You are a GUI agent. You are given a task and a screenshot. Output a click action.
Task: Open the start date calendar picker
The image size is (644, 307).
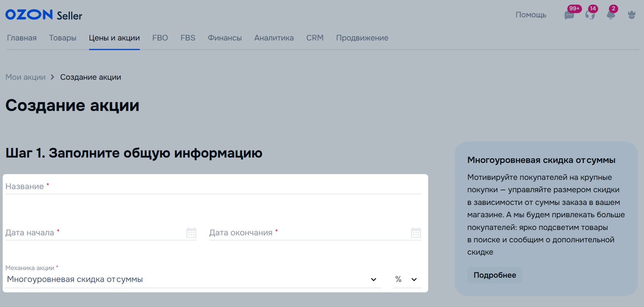tap(191, 233)
